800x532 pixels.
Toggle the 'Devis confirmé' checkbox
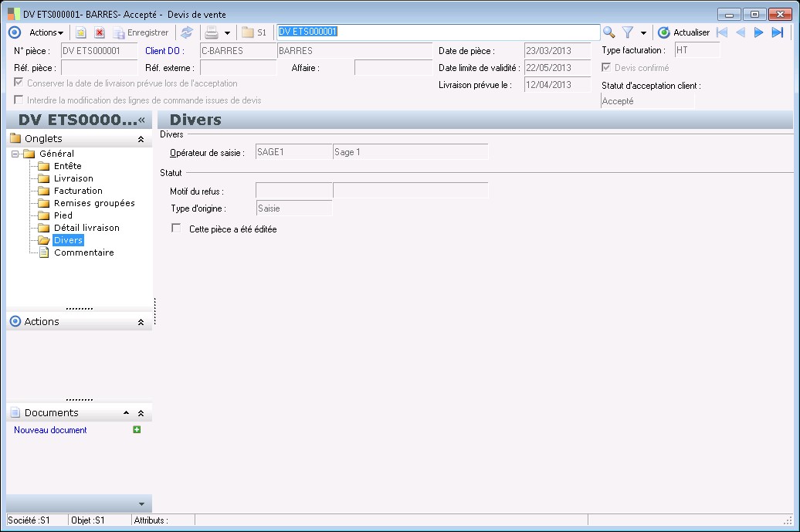click(606, 68)
